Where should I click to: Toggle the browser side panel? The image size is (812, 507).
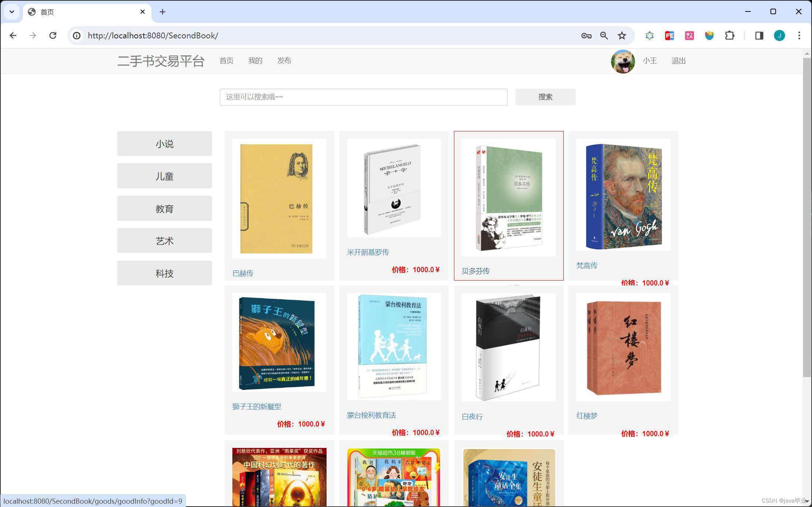point(759,35)
